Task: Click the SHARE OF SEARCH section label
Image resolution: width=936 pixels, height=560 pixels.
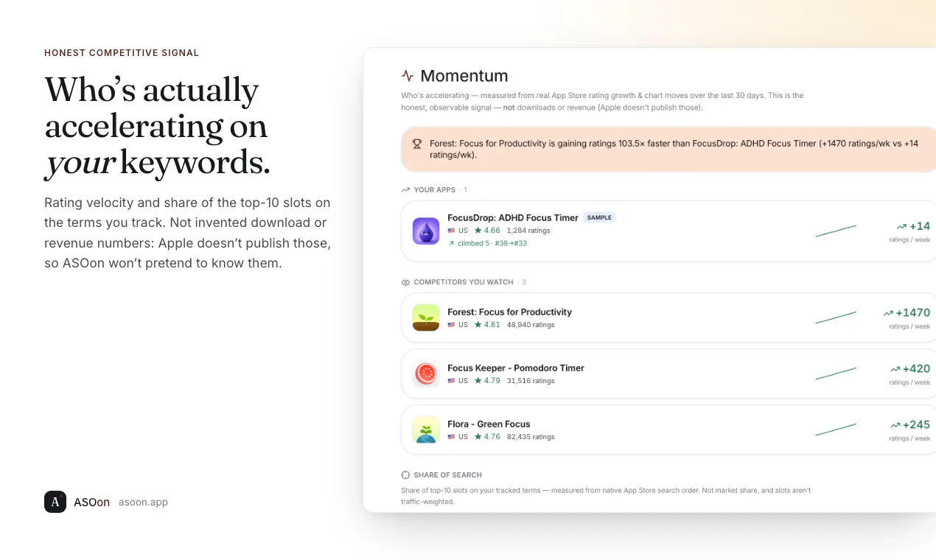Action: [448, 475]
